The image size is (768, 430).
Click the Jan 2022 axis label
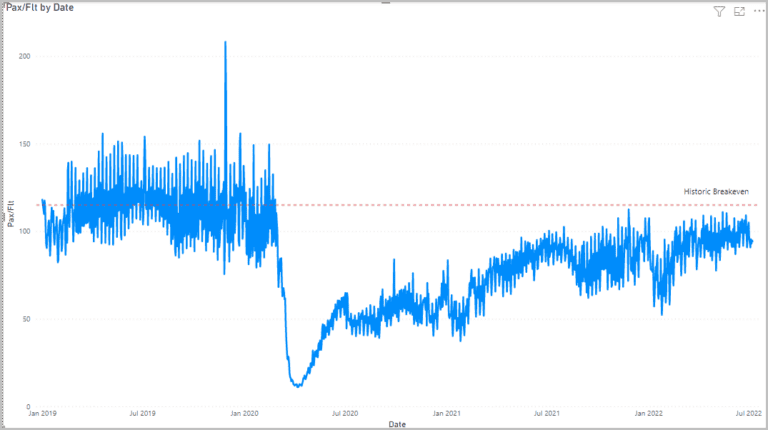pyautogui.click(x=648, y=413)
